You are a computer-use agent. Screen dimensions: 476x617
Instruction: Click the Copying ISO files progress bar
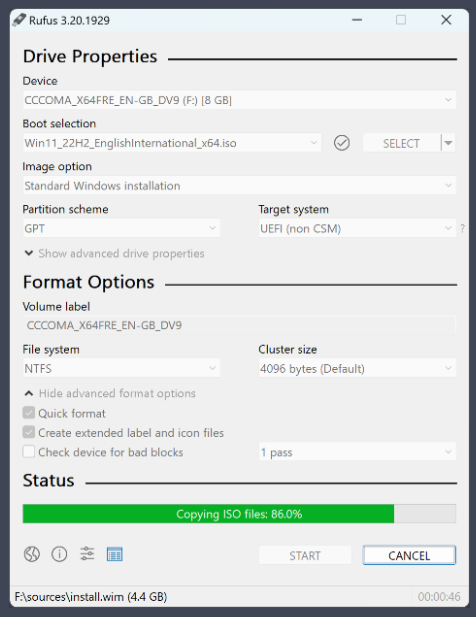point(239,514)
